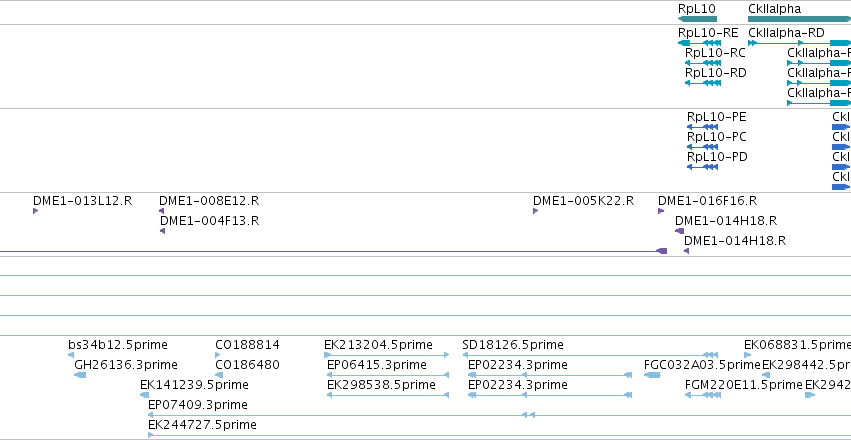The image size is (851, 440).
Task: Select the SD18126.5prime label
Action: point(513,345)
